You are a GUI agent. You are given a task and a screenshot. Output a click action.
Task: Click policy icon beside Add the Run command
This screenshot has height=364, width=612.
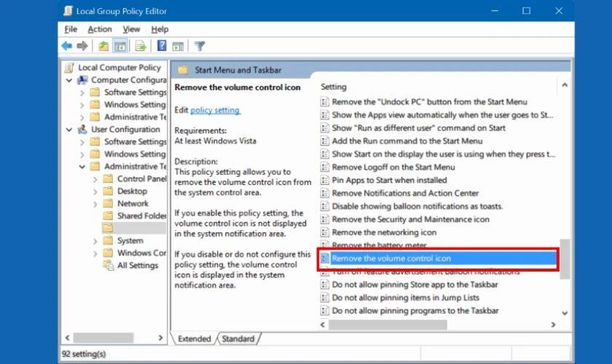coord(324,141)
